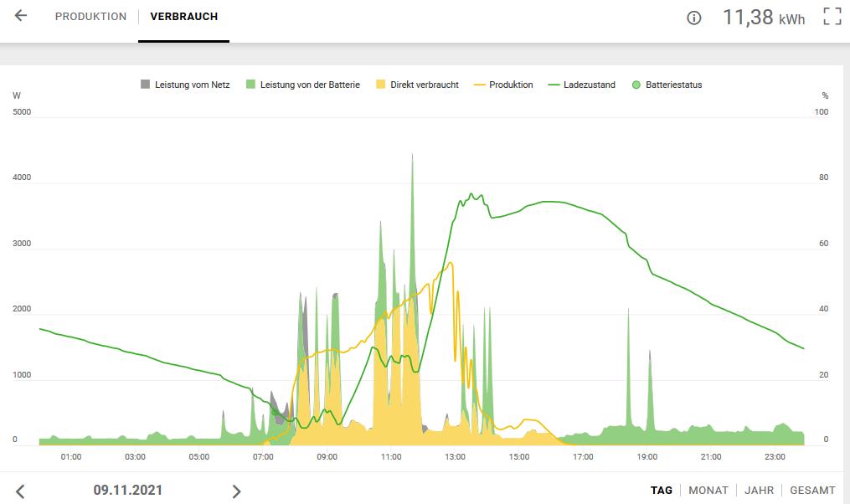The height and width of the screenshot is (504, 850).
Task: Toggle Leistung von der Batterie series
Action: [303, 85]
